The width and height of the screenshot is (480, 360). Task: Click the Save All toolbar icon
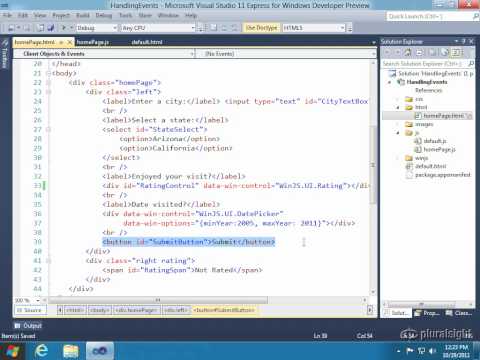pos(51,28)
